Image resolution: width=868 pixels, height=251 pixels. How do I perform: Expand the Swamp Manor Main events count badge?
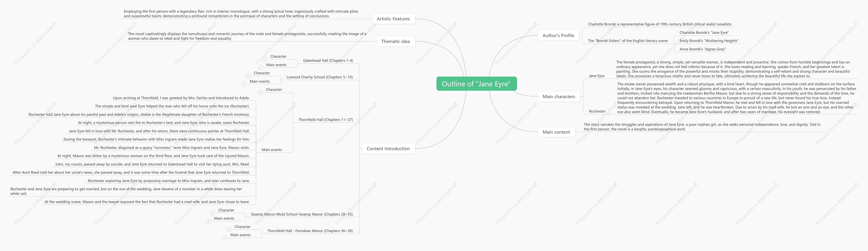[x=208, y=221]
